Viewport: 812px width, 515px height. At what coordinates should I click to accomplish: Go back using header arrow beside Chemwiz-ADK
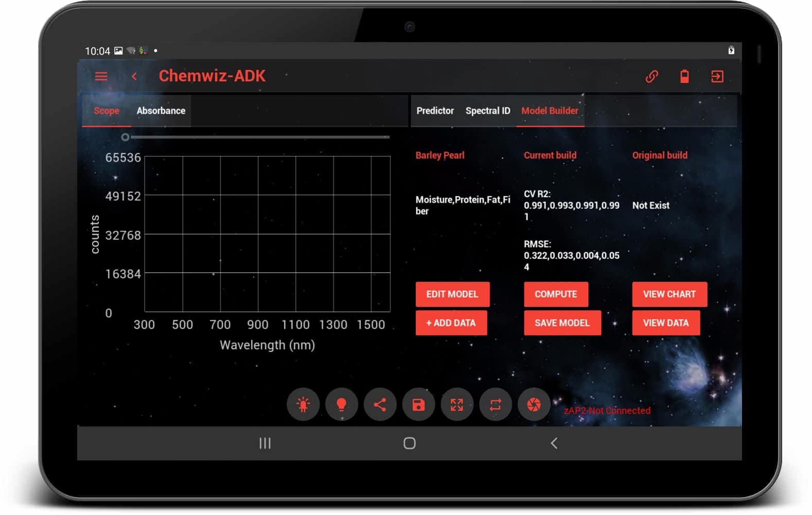[x=134, y=76]
